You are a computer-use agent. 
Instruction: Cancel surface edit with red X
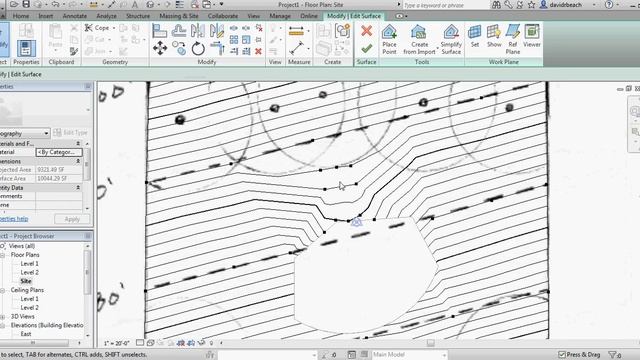[x=367, y=31]
